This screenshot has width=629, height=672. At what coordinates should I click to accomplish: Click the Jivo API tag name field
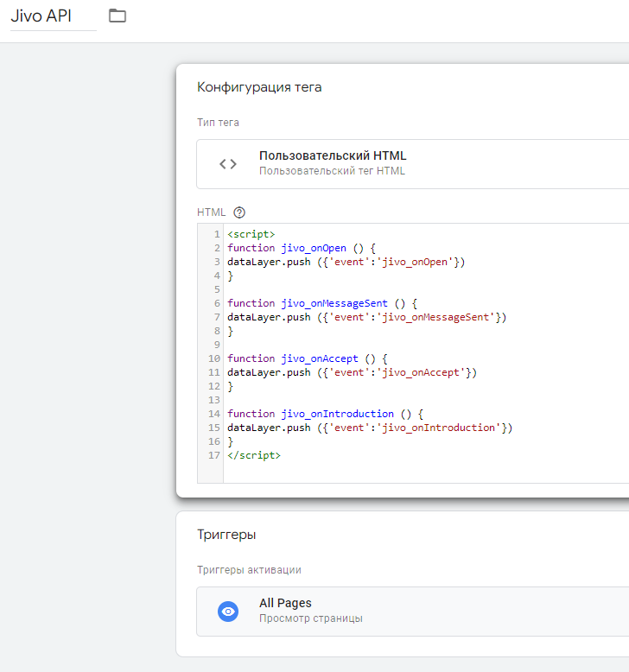[x=53, y=16]
